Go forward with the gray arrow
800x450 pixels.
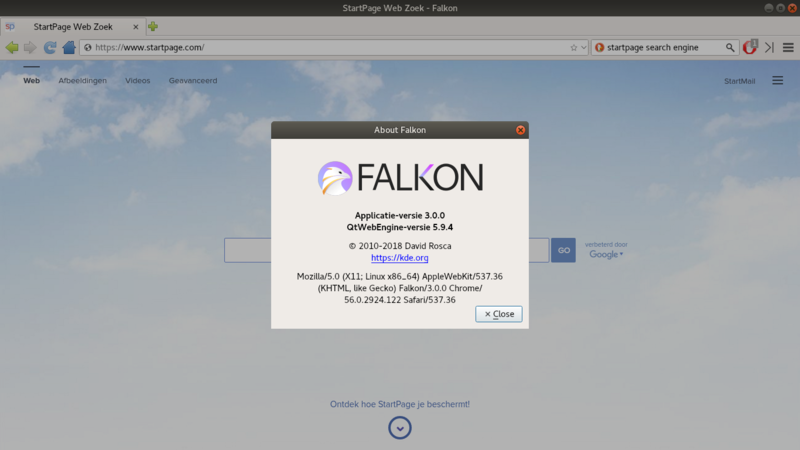point(30,47)
